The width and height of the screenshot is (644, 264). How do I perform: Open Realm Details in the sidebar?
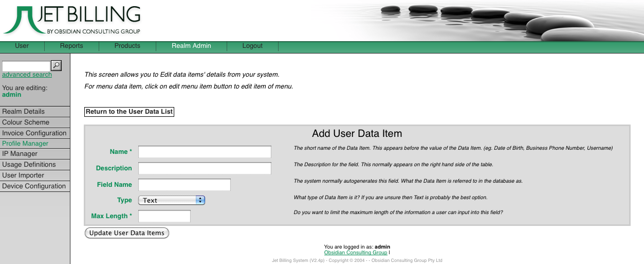click(24, 112)
